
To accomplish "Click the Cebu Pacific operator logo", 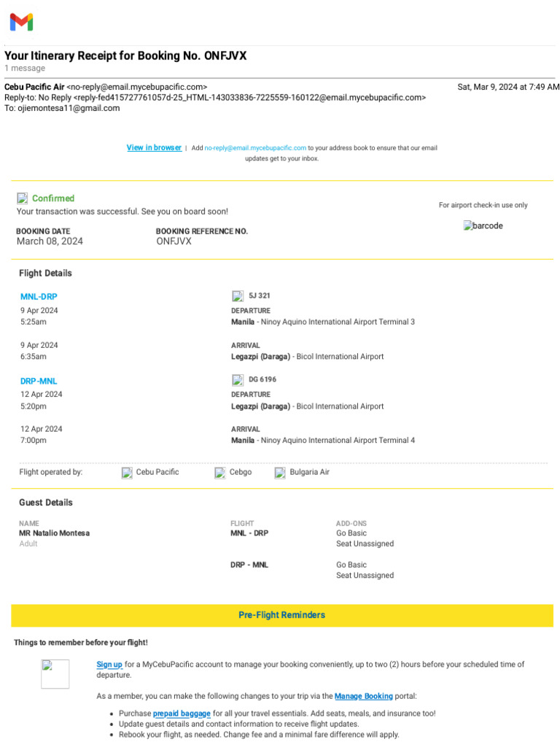I will click(127, 473).
